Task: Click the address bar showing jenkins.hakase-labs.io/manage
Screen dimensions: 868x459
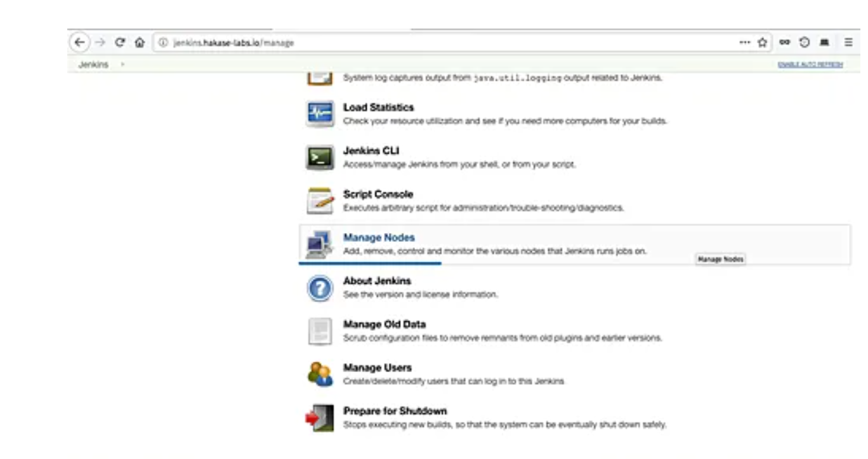Action: click(x=444, y=43)
